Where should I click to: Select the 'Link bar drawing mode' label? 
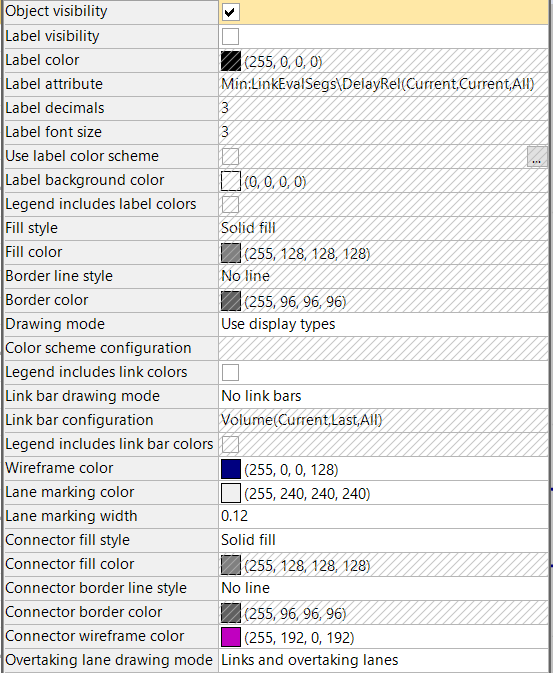(82, 396)
